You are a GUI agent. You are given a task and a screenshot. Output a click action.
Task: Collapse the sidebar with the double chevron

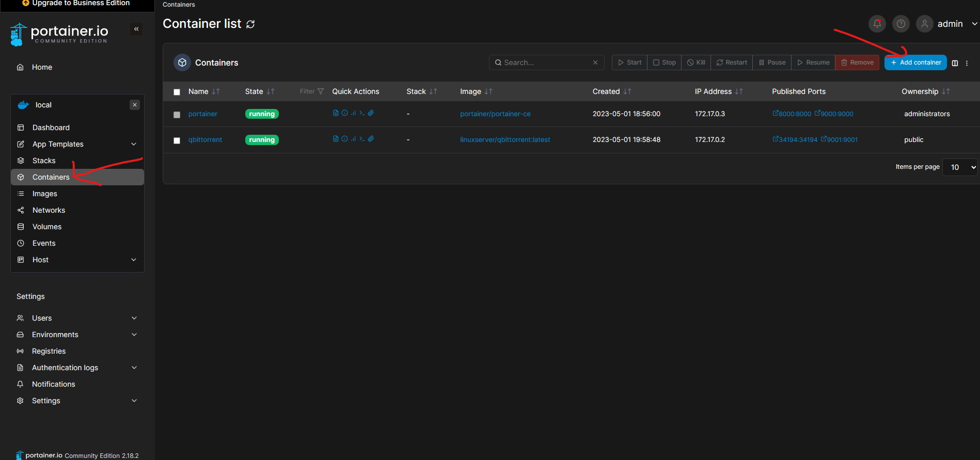pos(136,29)
